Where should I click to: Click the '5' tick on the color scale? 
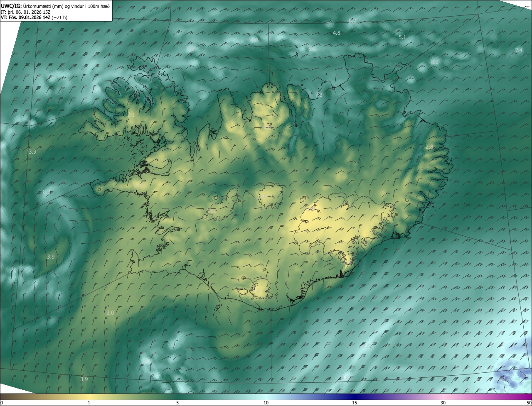click(x=177, y=403)
